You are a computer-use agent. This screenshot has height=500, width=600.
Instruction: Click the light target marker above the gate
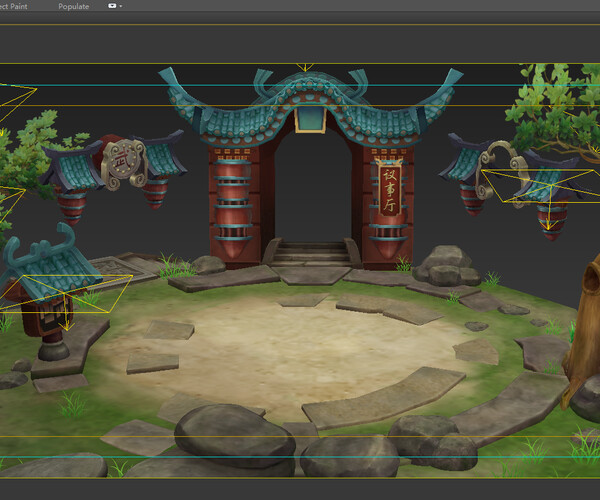pos(305,68)
